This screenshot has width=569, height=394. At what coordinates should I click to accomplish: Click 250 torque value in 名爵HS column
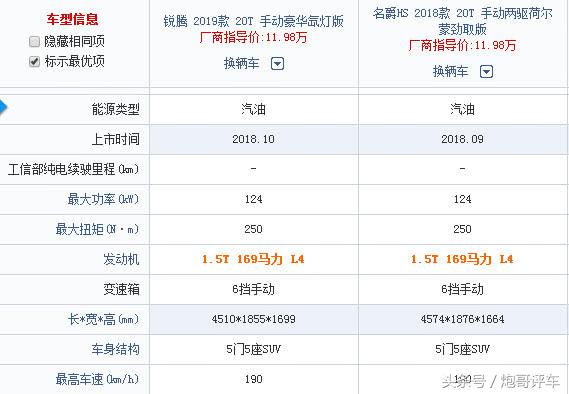pyautogui.click(x=462, y=229)
